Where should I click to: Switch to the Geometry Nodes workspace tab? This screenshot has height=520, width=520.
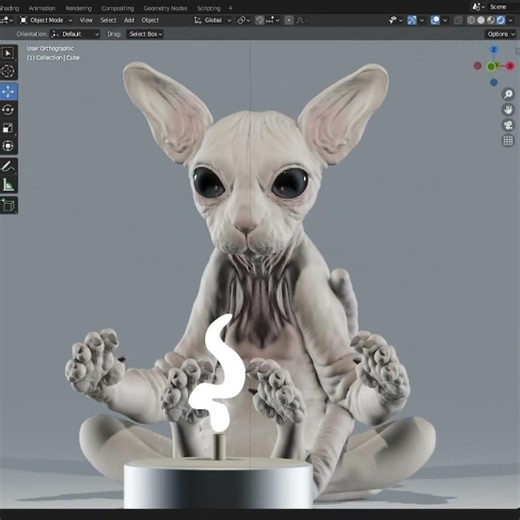[165, 8]
